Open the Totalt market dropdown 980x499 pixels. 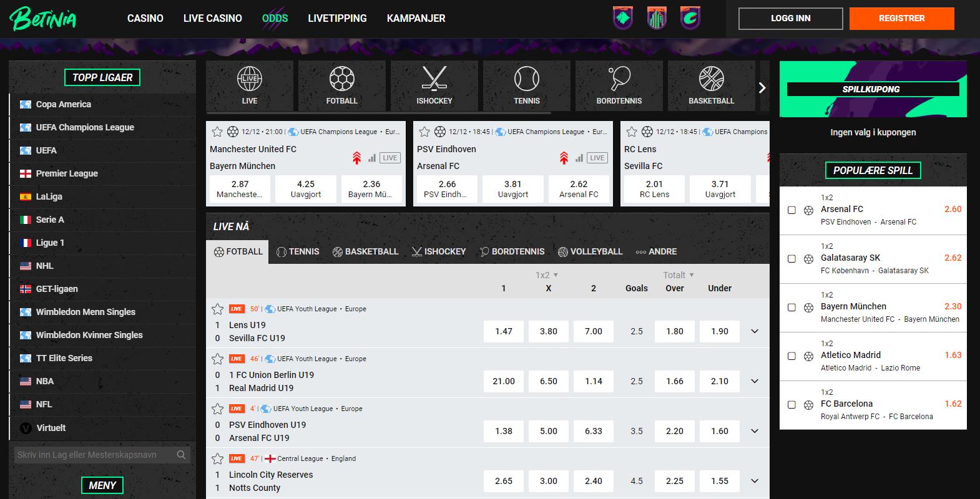click(x=678, y=275)
